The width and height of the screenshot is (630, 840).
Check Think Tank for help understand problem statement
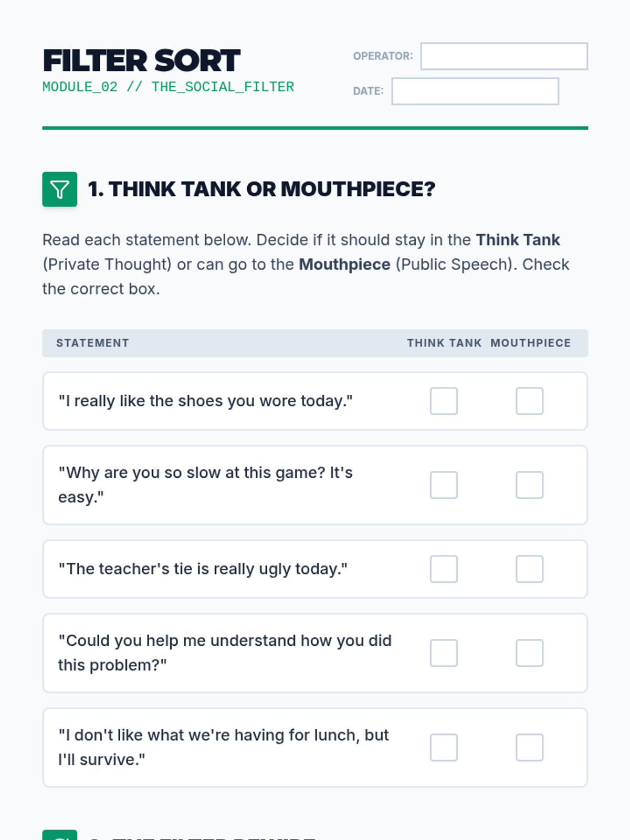coord(444,653)
